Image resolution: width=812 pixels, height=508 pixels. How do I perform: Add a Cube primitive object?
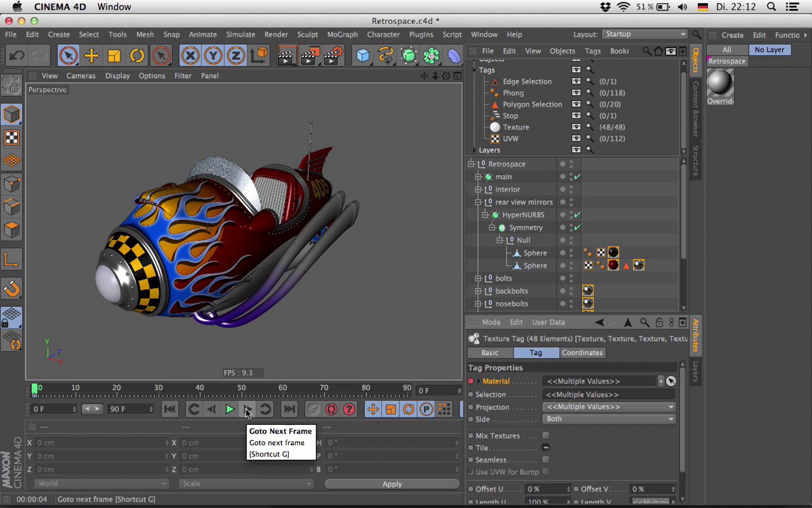click(x=363, y=56)
